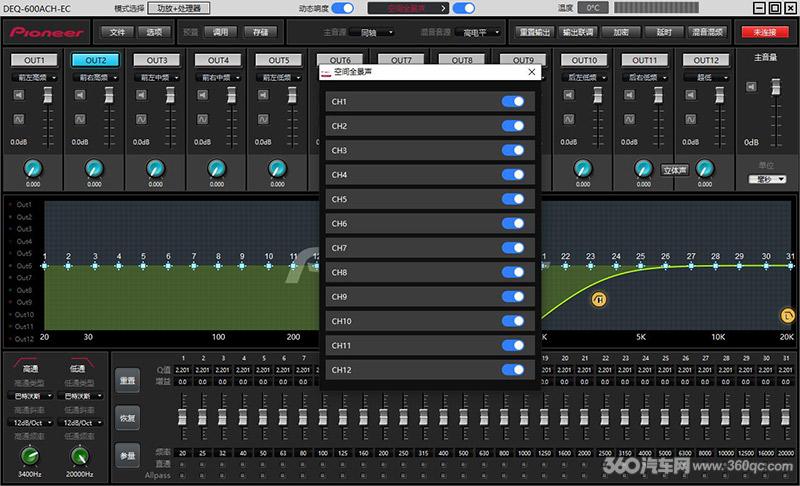Turn off the CH12 toggle
This screenshot has width=800, height=486.
[513, 370]
